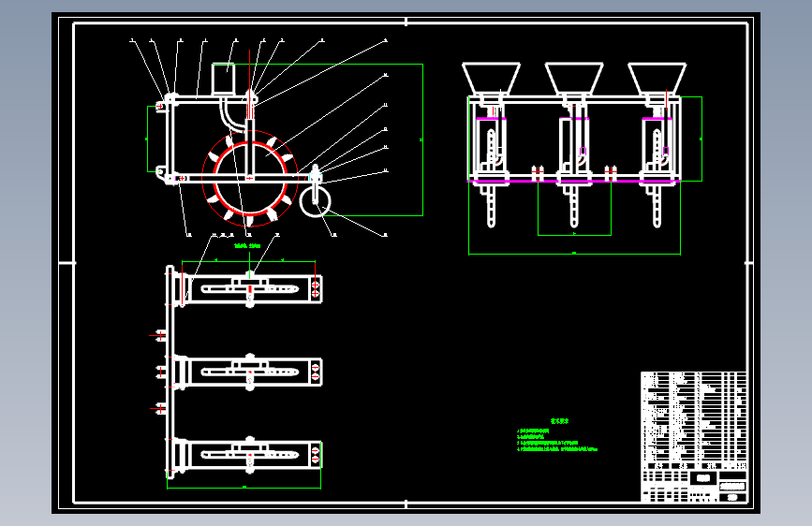812x526 pixels.
Task: Select the middle row unit in plan view
Action: point(247,372)
